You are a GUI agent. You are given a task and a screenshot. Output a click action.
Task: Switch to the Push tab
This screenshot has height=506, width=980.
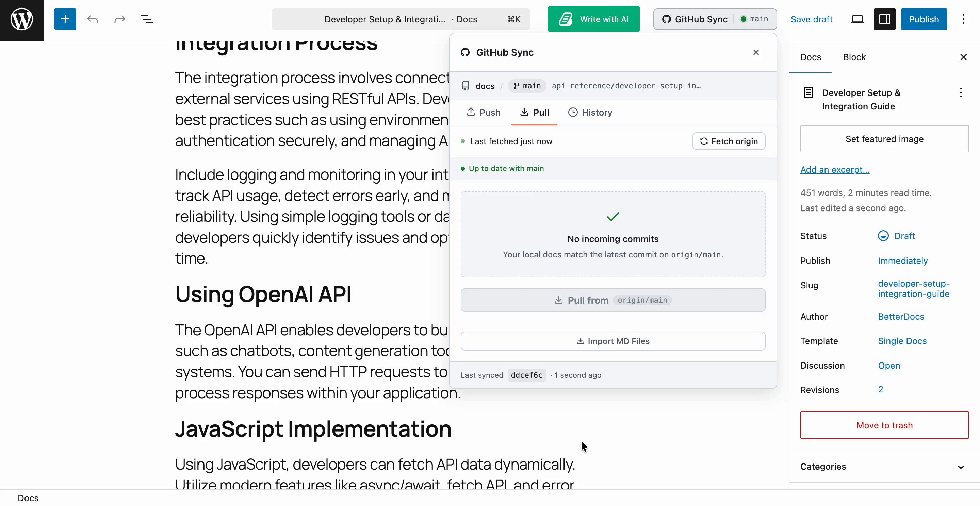pyautogui.click(x=483, y=113)
